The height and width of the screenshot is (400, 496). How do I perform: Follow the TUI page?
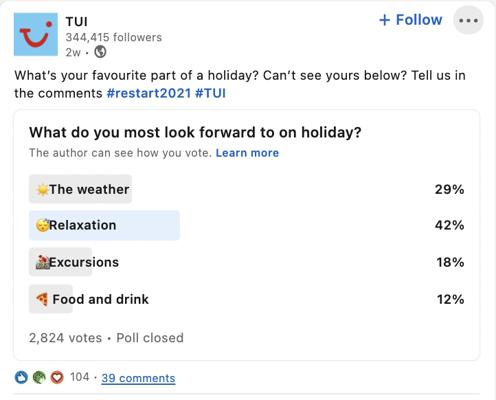(x=411, y=20)
